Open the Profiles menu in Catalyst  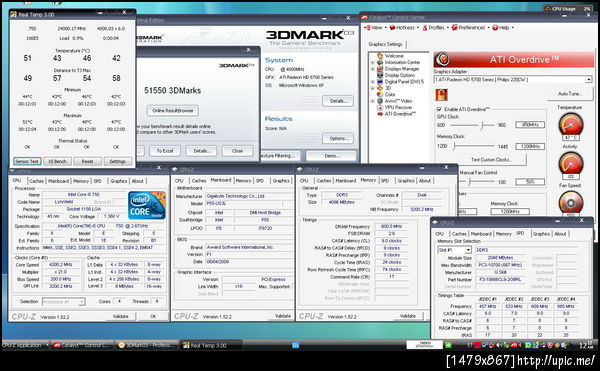click(x=434, y=28)
